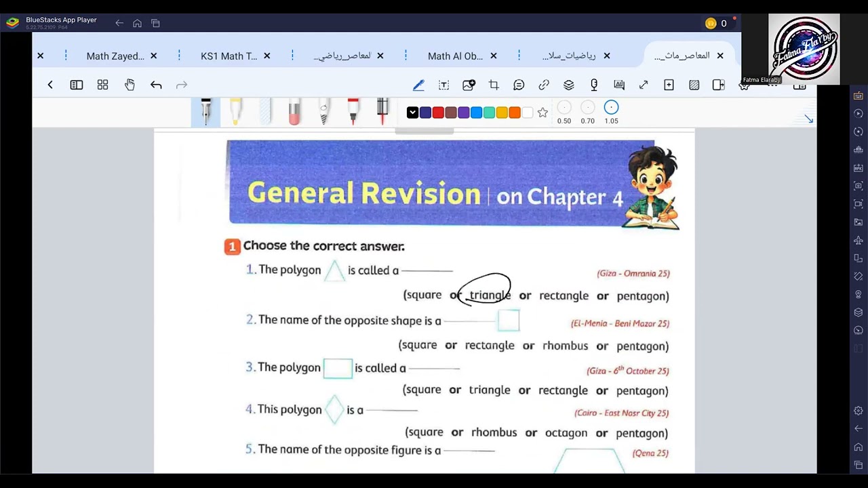The image size is (868, 488).
Task: Pick the orange color swatch
Action: (x=515, y=113)
